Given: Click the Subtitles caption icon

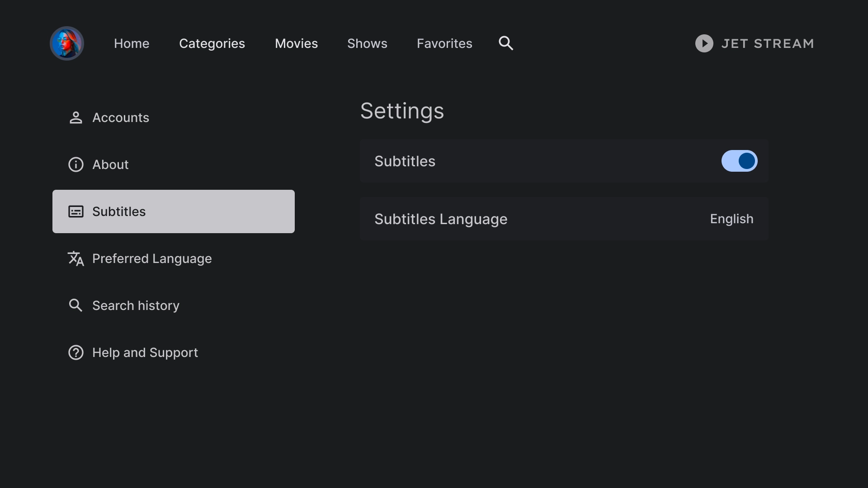Looking at the screenshot, I should [x=75, y=211].
